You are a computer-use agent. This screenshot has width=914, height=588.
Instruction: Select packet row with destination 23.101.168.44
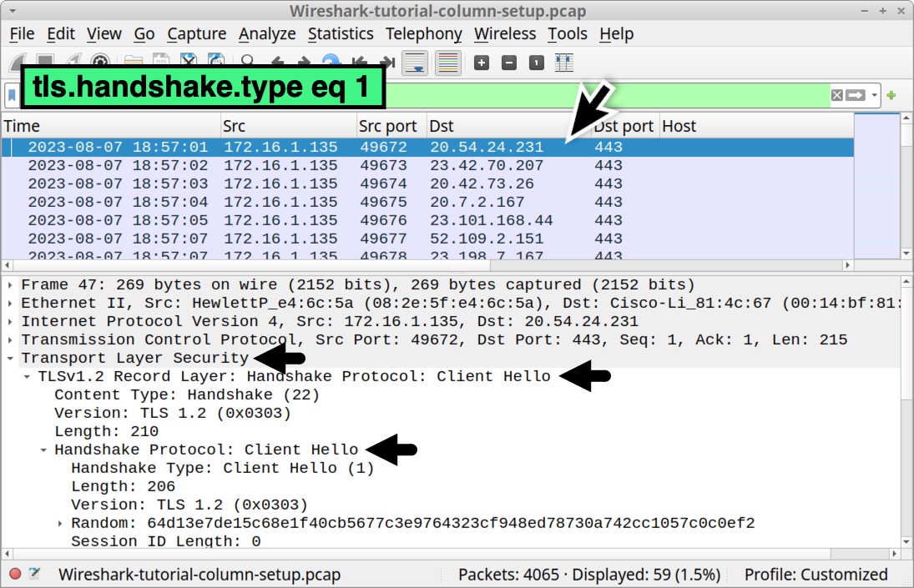pos(427,221)
